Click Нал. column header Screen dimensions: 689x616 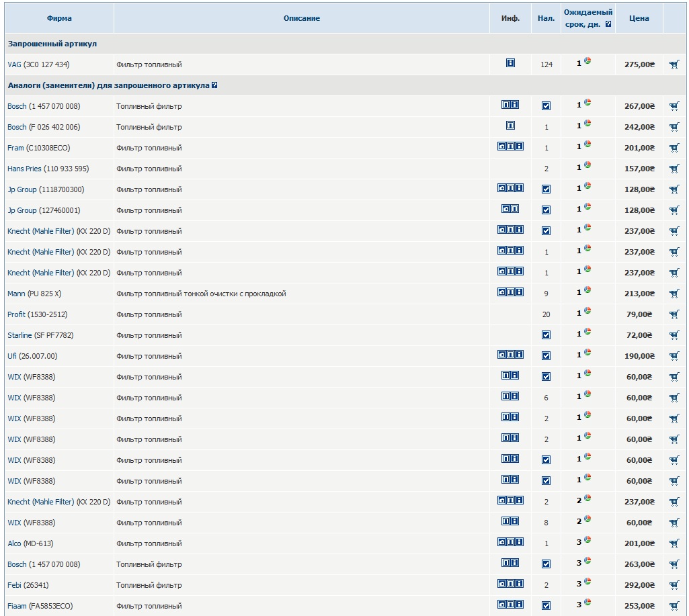(x=546, y=18)
